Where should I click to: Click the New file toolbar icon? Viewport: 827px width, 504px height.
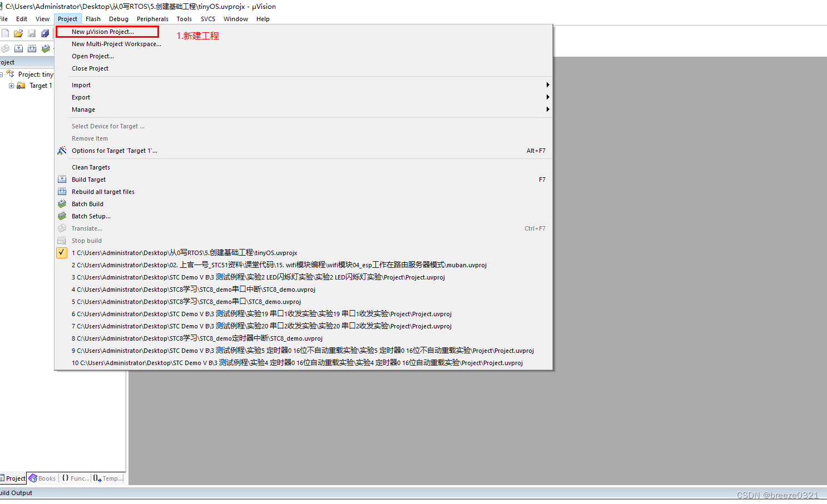[x=5, y=33]
